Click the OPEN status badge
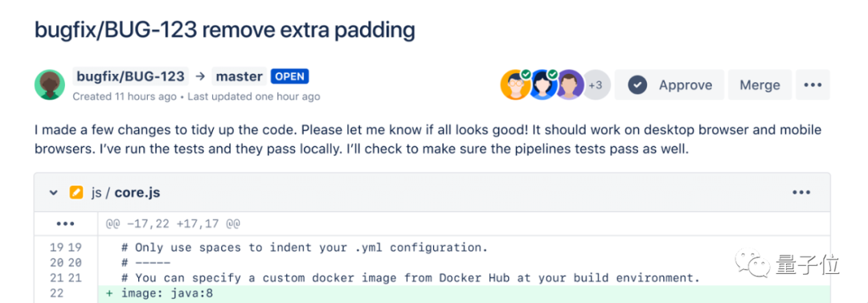Screen dimensions: 868x303 click(289, 76)
